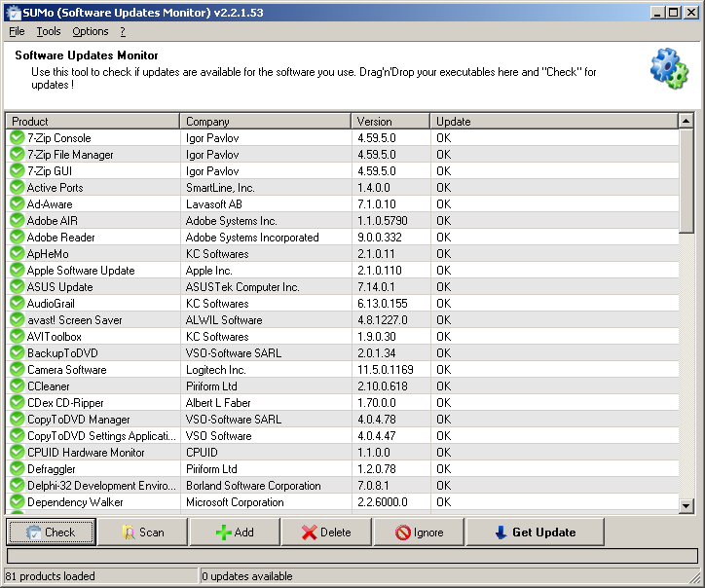This screenshot has width=705, height=588.
Task: Click the Scan button
Action: 143,533
